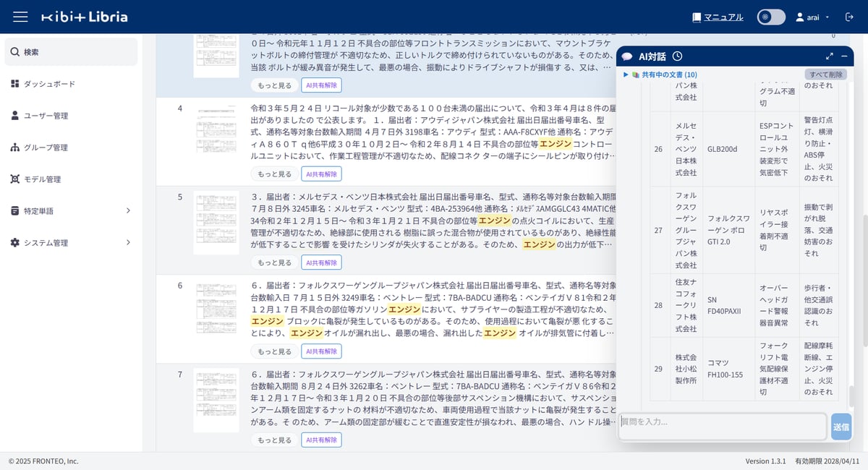Viewport: 868px width, 470px height.
Task: Click AI共有解除 on result 5
Action: point(321,262)
